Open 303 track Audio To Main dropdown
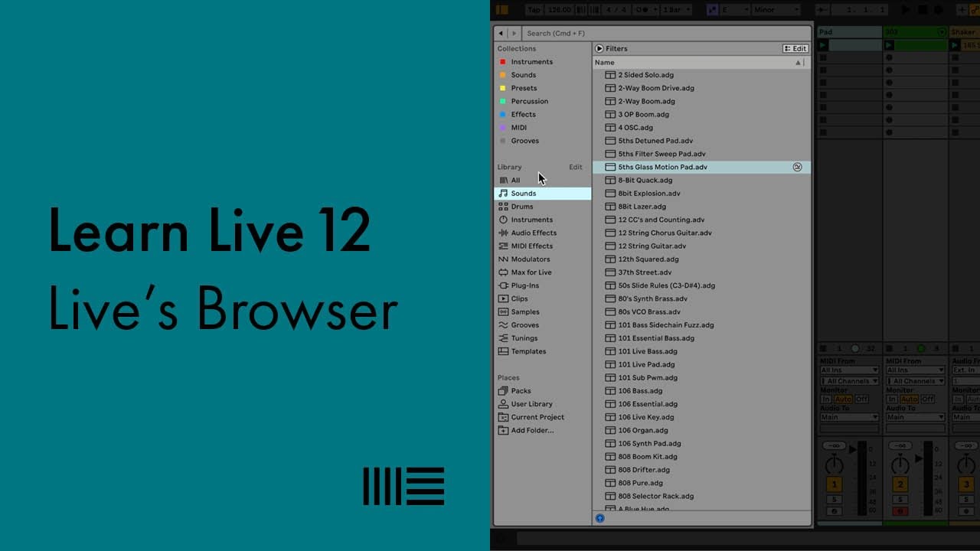980x551 pixels. [x=916, y=417]
